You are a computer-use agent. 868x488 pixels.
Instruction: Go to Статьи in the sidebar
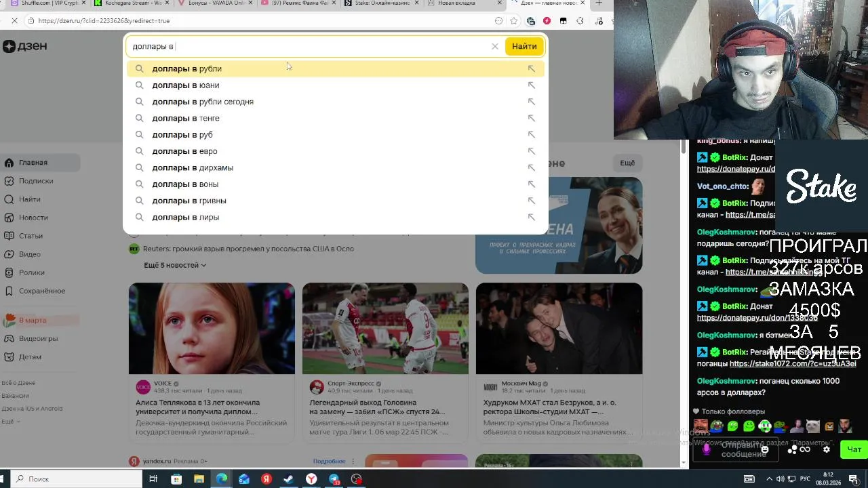point(40,236)
